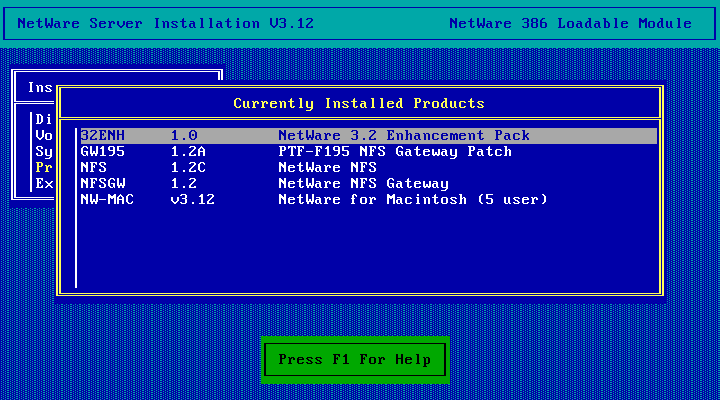This screenshot has width=720, height=400.
Task: Choose the 'Ex' option in background menu
Action: (44, 184)
